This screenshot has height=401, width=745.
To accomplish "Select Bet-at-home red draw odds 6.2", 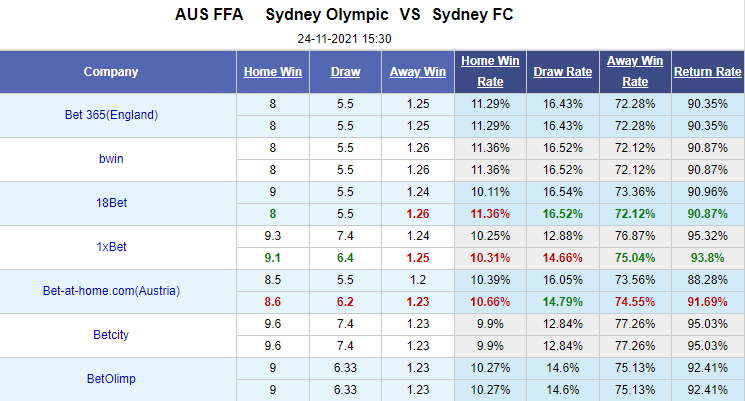I will (345, 302).
